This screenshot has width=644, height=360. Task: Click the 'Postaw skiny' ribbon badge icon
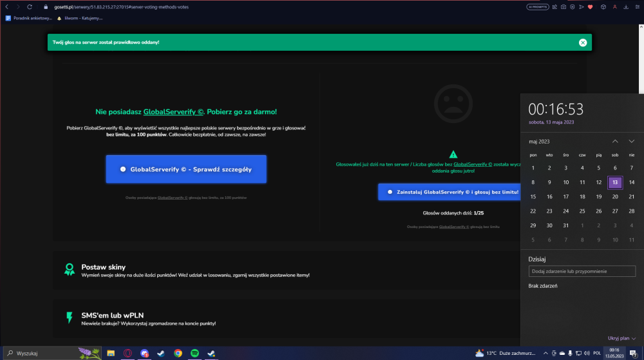(70, 270)
